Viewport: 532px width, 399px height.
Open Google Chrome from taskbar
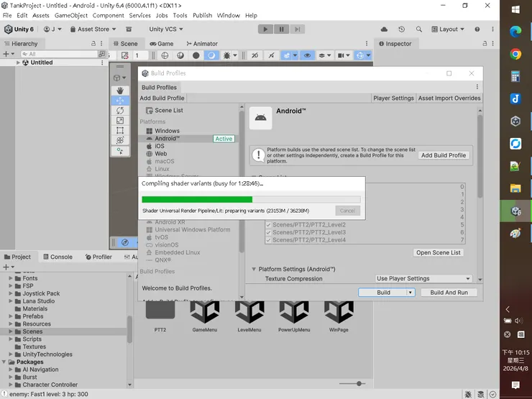(x=515, y=55)
